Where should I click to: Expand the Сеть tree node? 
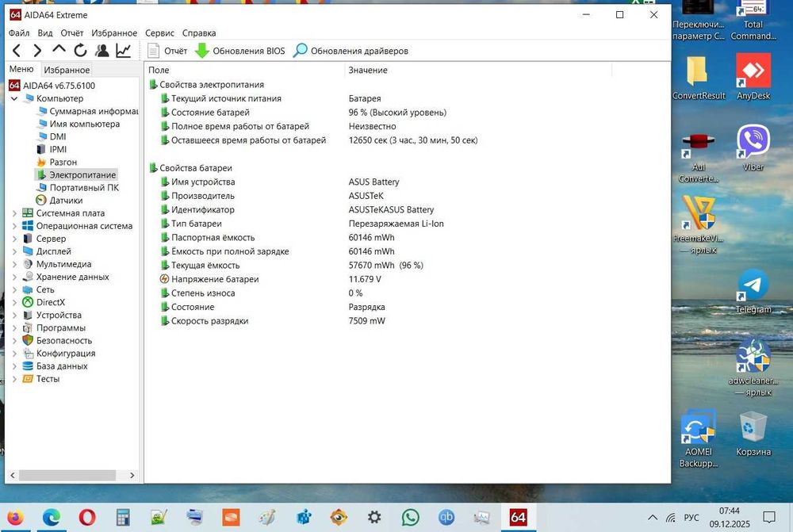pos(14,289)
